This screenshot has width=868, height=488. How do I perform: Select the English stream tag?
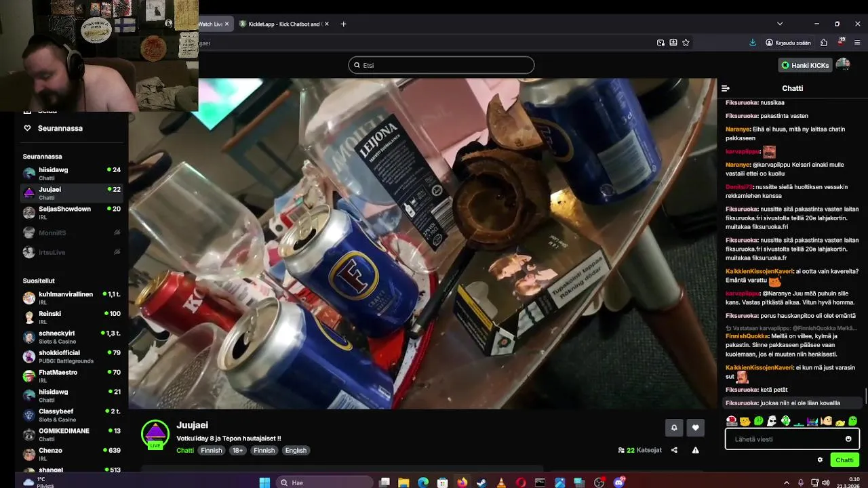[296, 450]
